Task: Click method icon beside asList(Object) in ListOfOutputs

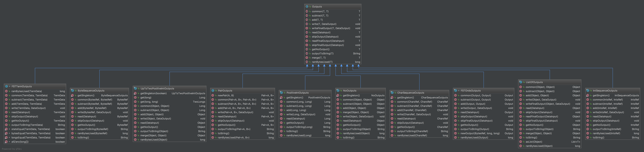Action: coord(521,142)
